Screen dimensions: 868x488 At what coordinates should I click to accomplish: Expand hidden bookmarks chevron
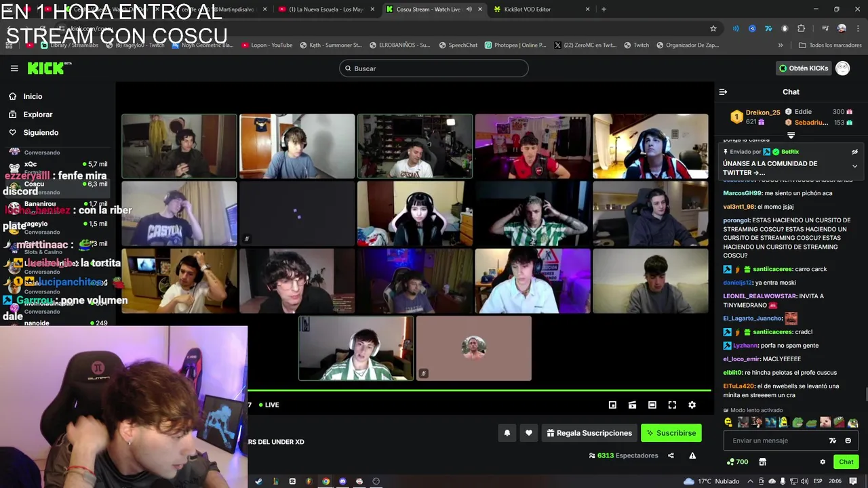(x=781, y=45)
